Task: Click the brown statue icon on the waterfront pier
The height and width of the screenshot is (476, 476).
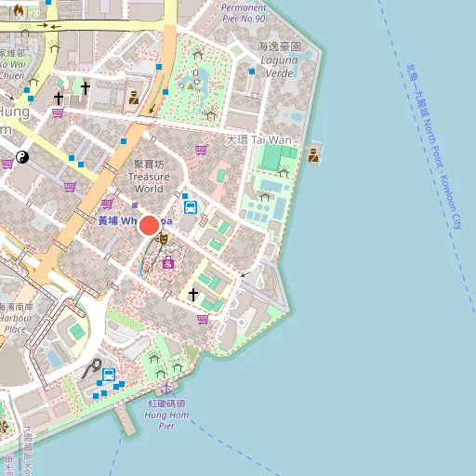Action: [x=313, y=155]
